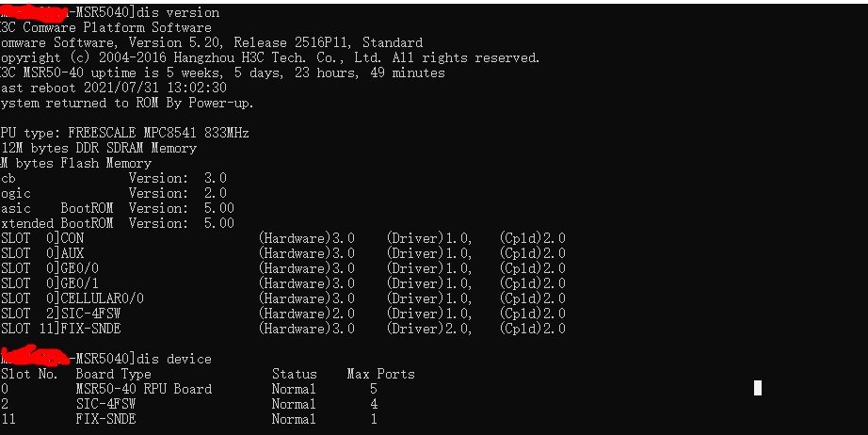Click the Hangzhou H3C copyright line
Viewport: 868px width, 435px height.
(271, 57)
